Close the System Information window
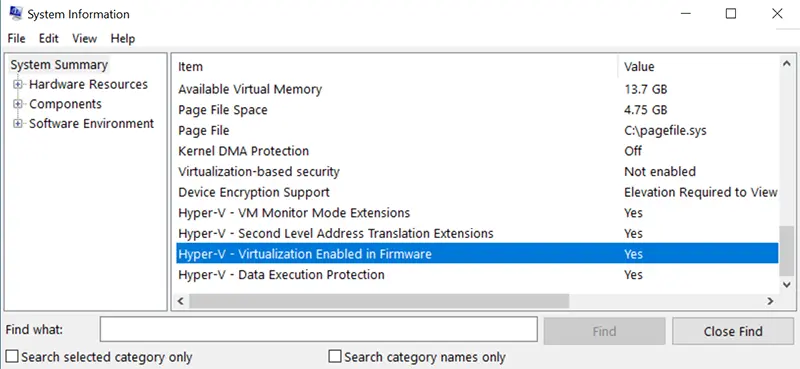The height and width of the screenshot is (369, 800). click(777, 14)
